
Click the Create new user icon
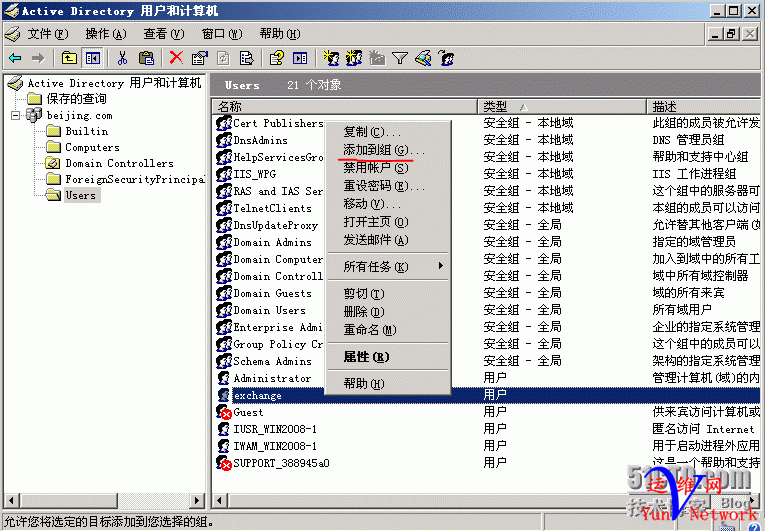coord(331,59)
